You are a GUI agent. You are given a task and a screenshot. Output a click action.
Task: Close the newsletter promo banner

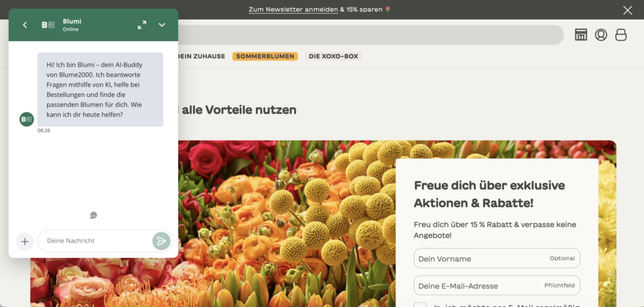(628, 10)
